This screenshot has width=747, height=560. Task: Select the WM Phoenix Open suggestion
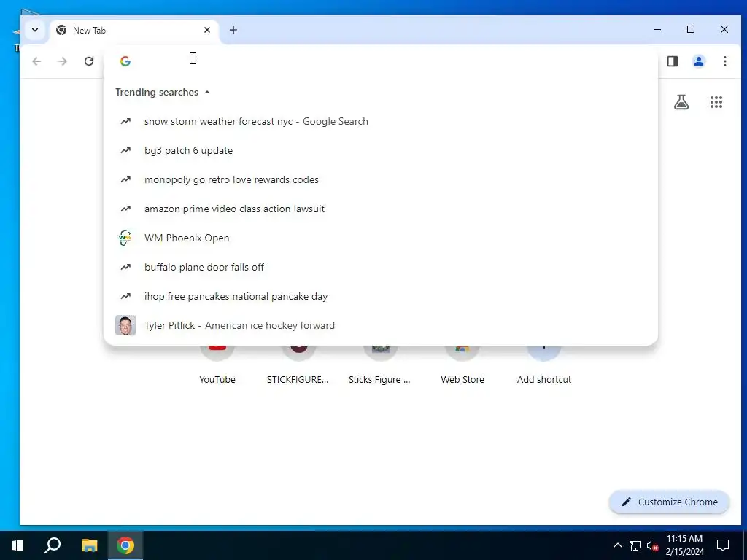[x=381, y=238]
